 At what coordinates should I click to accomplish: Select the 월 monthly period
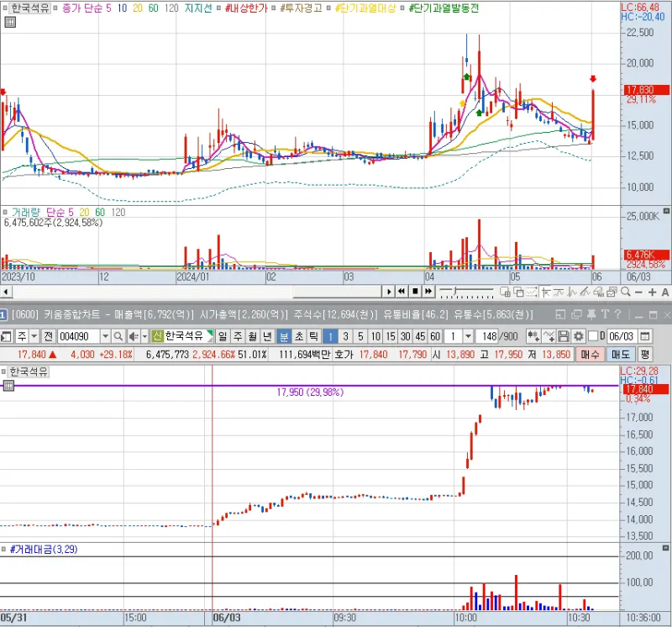coord(253,336)
